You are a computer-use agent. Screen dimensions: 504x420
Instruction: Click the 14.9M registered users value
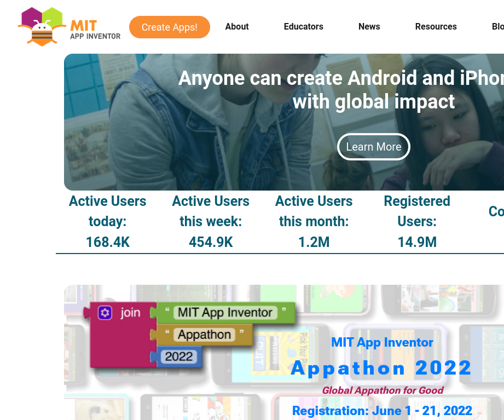pyautogui.click(x=417, y=242)
